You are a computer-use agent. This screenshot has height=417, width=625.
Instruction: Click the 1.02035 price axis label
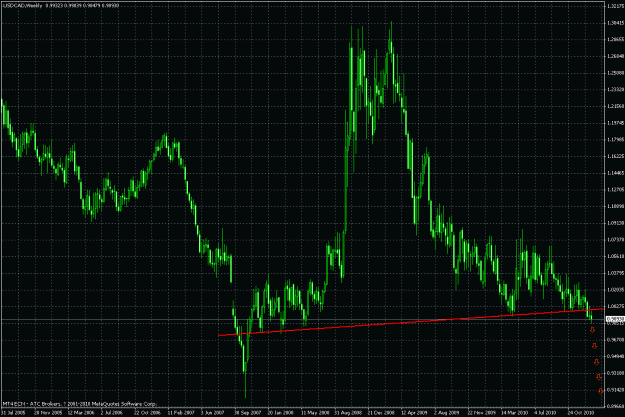pos(615,290)
